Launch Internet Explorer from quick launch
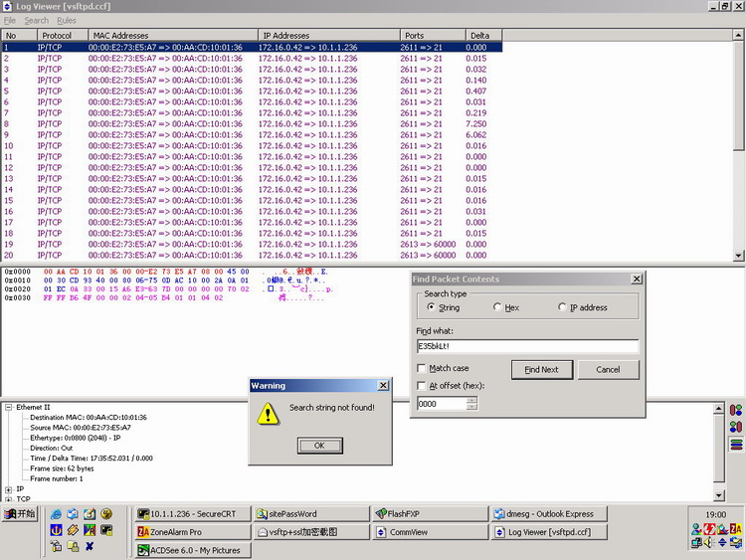746x560 pixels. [x=56, y=514]
